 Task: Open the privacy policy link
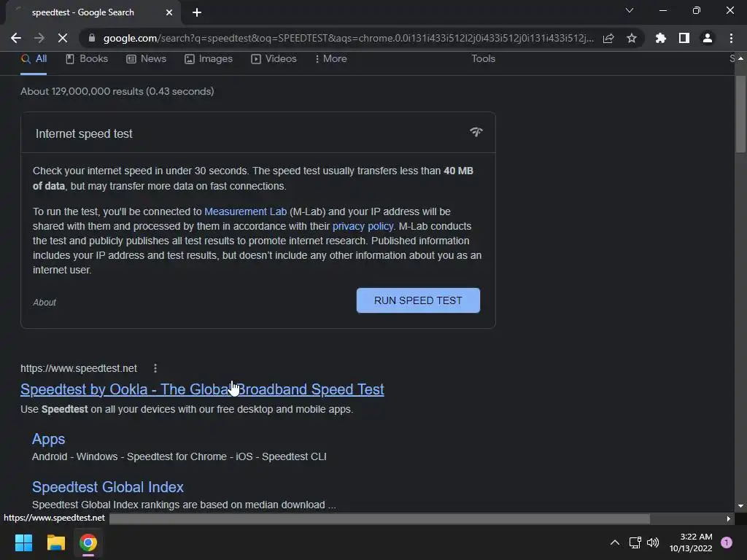point(363,226)
